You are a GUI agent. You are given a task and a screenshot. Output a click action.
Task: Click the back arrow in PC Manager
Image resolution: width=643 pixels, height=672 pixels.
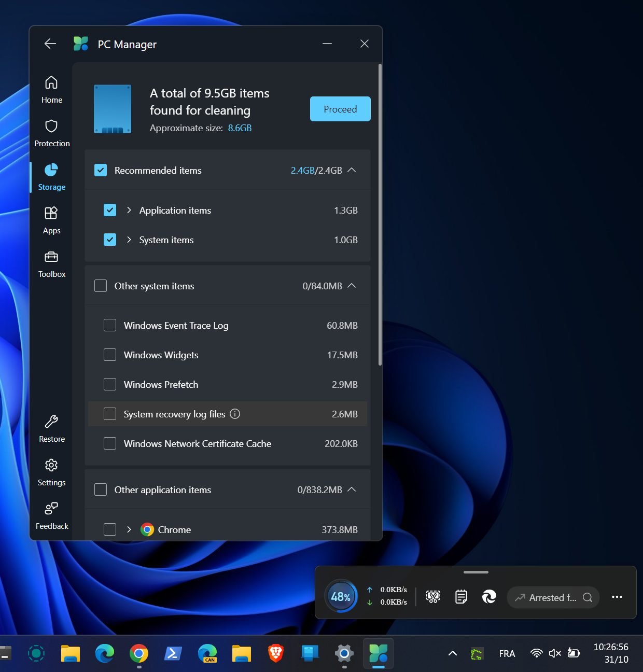coord(50,44)
